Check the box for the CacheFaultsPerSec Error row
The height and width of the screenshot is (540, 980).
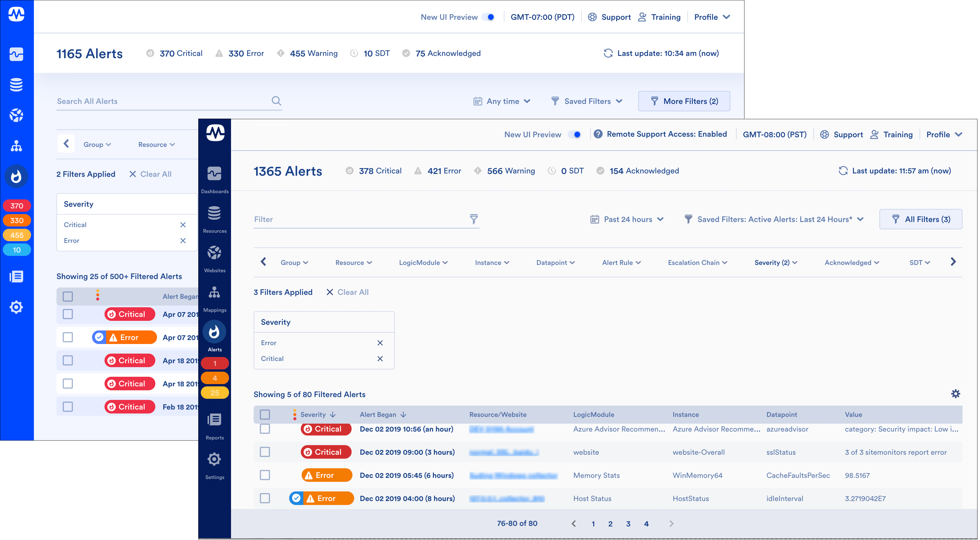pos(265,475)
